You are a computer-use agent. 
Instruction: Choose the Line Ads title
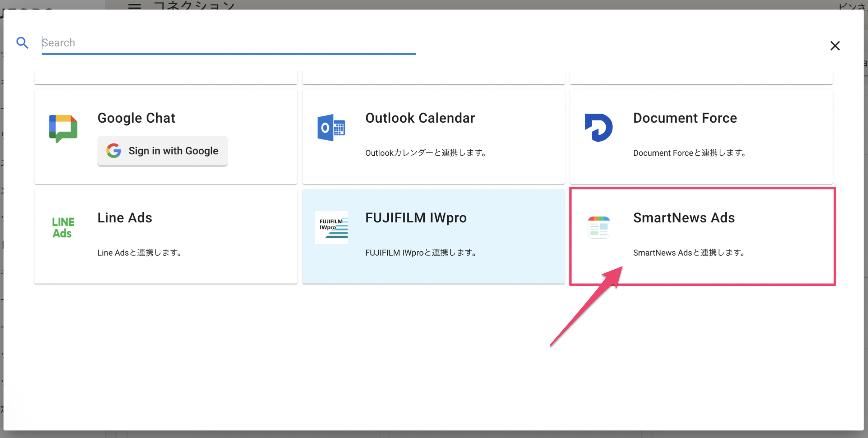pos(125,218)
